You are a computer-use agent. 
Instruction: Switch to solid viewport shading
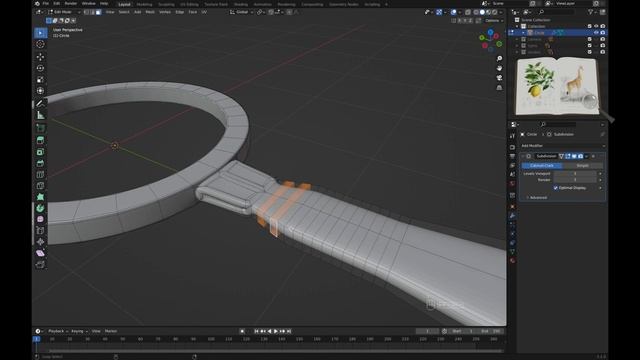482,12
